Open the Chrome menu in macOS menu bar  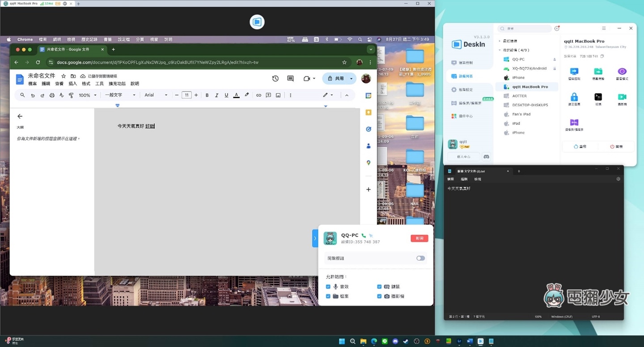tap(25, 39)
